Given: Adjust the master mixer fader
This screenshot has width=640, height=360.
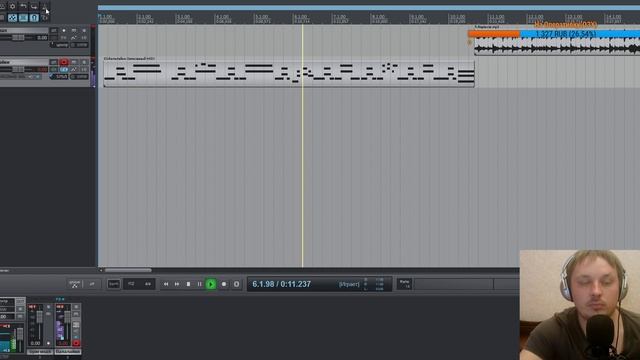Looking at the screenshot, I should [x=20, y=333].
